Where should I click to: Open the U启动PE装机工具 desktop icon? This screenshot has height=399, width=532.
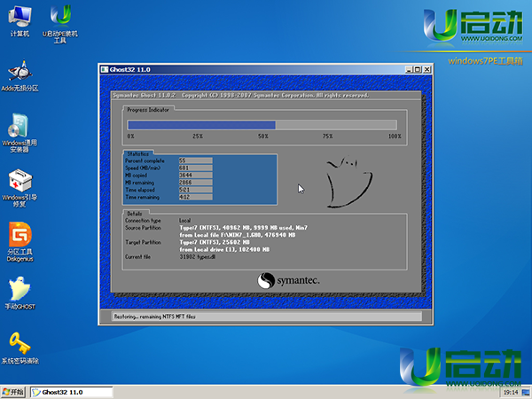pos(60,24)
